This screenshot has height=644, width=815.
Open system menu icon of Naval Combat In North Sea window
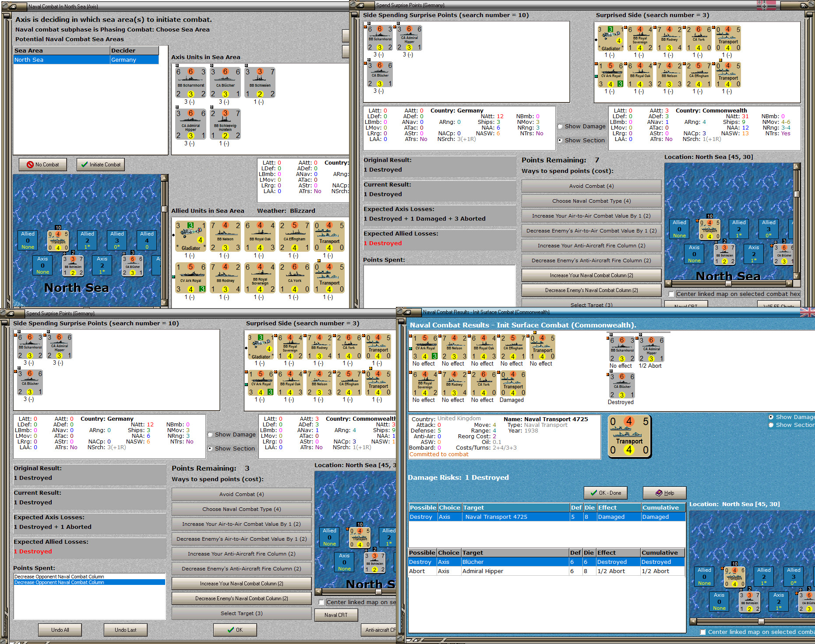(12, 7)
